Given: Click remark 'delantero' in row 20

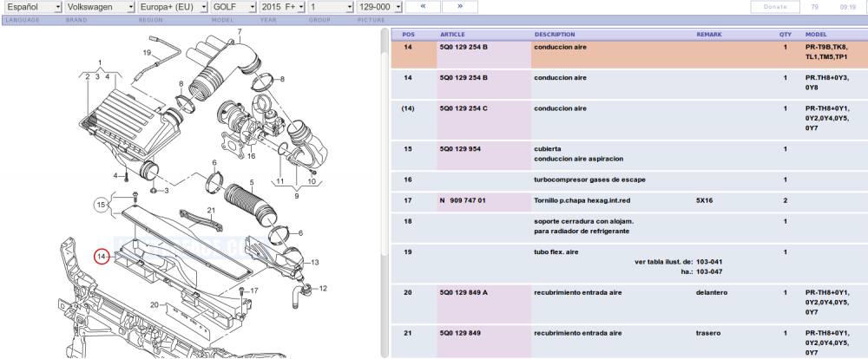Looking at the screenshot, I should [x=712, y=292].
